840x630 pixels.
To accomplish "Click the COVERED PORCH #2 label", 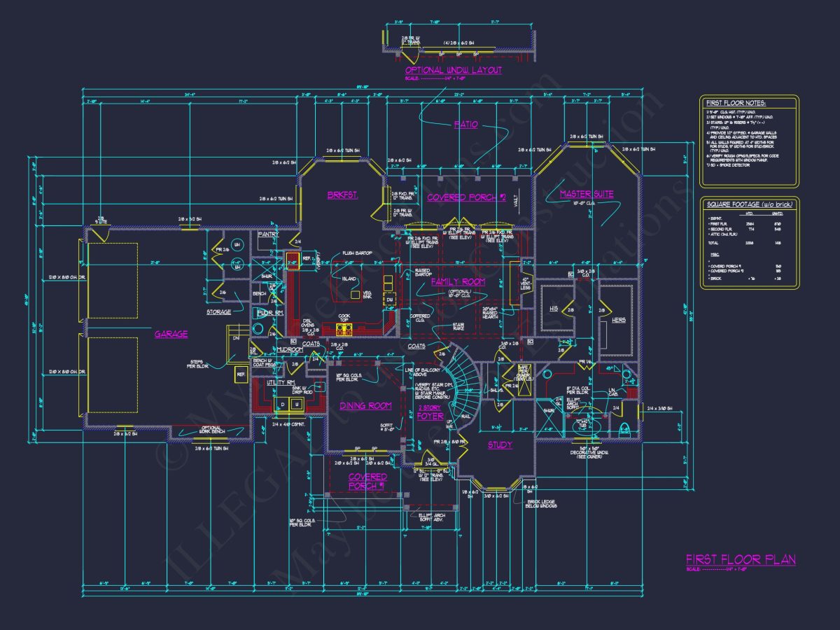I will tap(466, 197).
